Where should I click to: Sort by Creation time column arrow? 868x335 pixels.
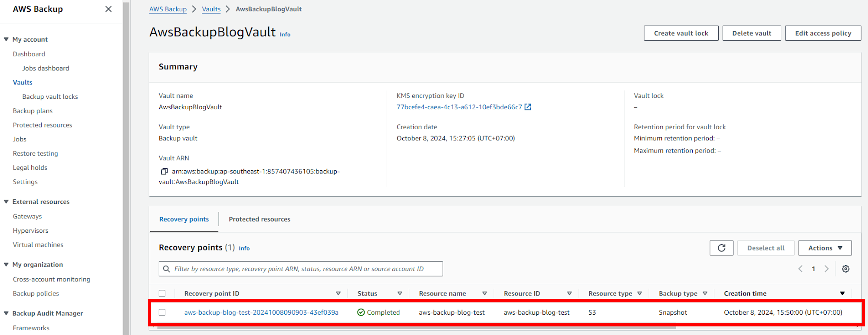[842, 293]
